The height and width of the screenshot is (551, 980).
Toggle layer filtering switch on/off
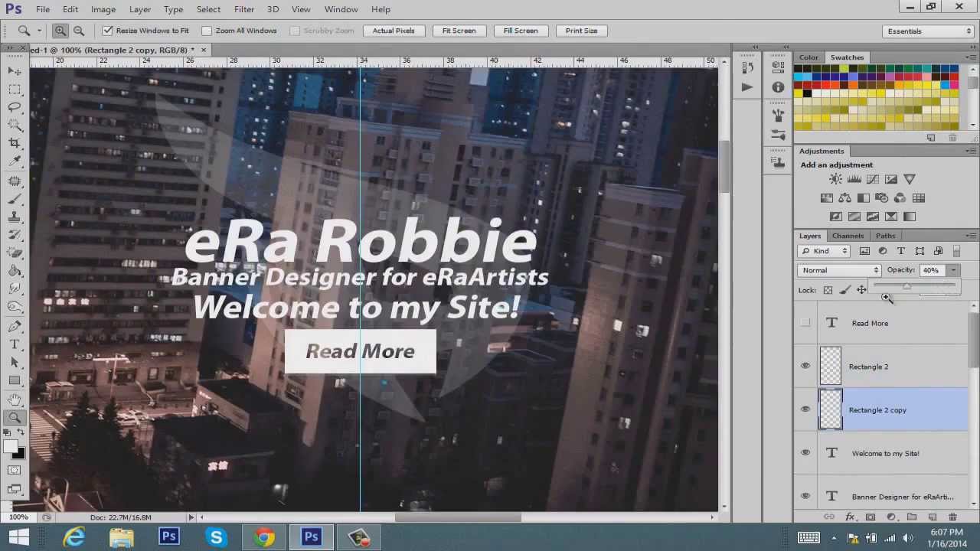(x=956, y=251)
